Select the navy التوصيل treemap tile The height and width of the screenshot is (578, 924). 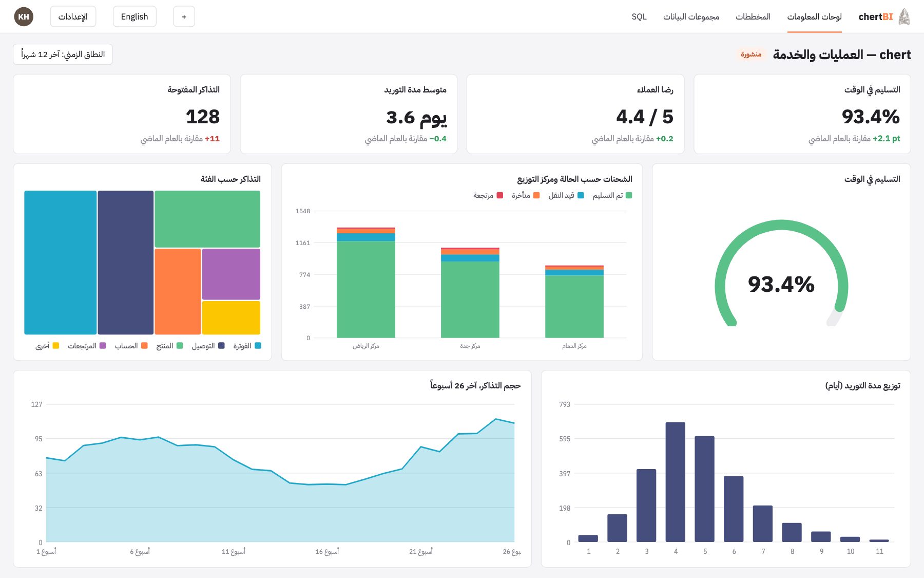click(126, 263)
